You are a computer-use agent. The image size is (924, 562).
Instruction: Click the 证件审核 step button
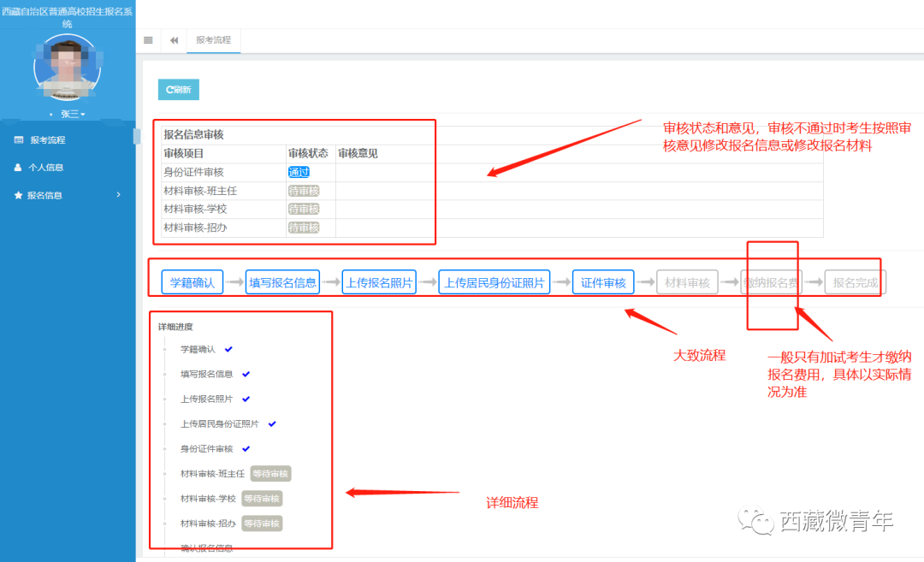pos(603,282)
